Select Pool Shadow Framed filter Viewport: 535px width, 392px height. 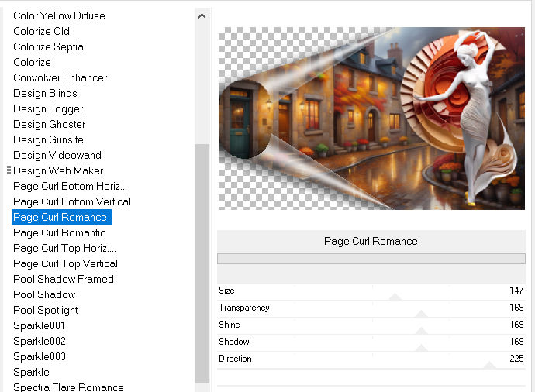[64, 279]
